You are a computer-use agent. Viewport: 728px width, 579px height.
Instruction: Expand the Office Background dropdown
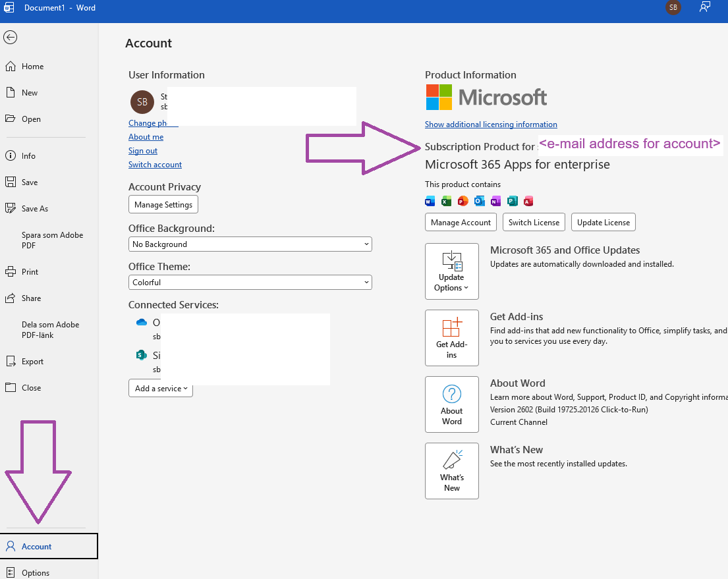pyautogui.click(x=250, y=244)
